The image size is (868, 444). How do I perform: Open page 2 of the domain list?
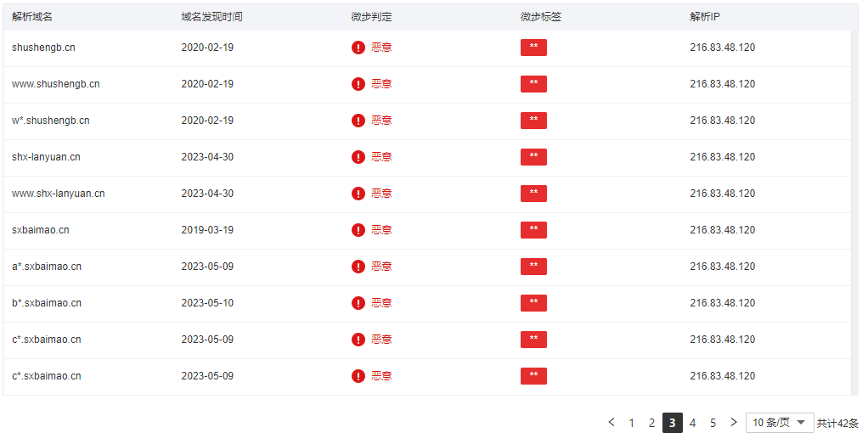pyautogui.click(x=652, y=423)
